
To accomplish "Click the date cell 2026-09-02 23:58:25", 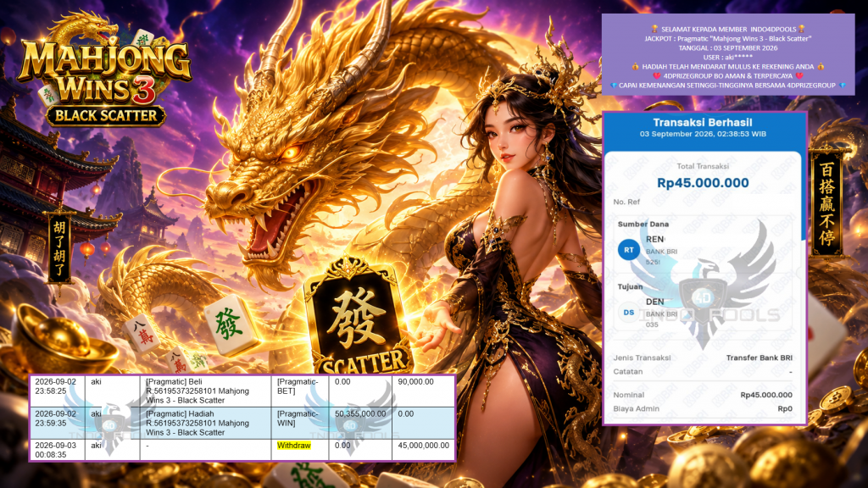I will point(57,391).
